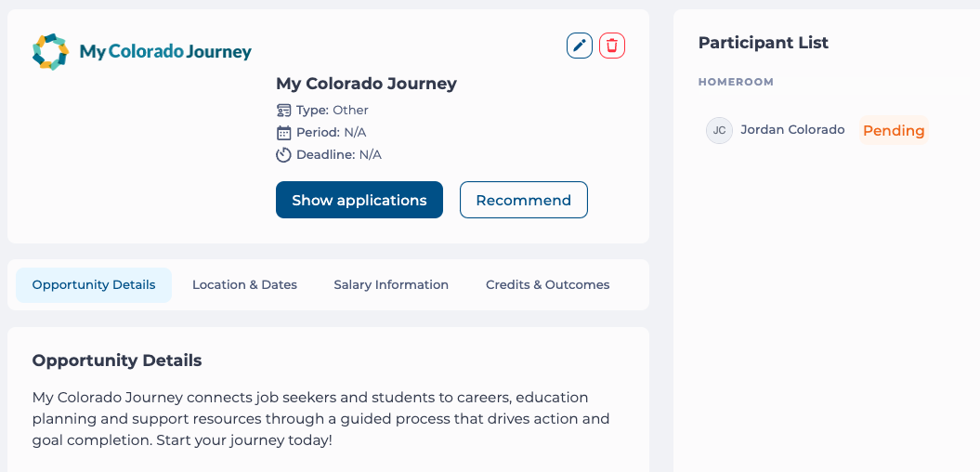Click the Opportunity Details section heading
The width and height of the screenshot is (980, 472).
tap(117, 361)
